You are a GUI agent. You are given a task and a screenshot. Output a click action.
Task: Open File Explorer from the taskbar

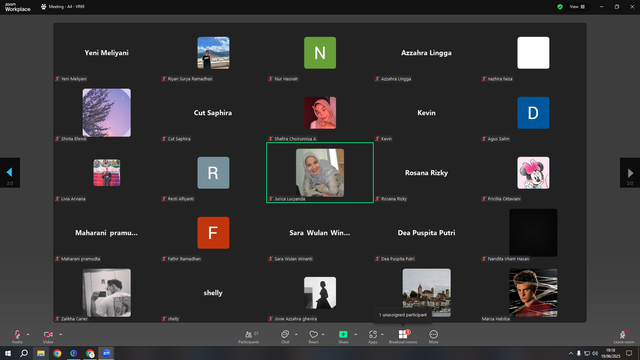(41, 353)
